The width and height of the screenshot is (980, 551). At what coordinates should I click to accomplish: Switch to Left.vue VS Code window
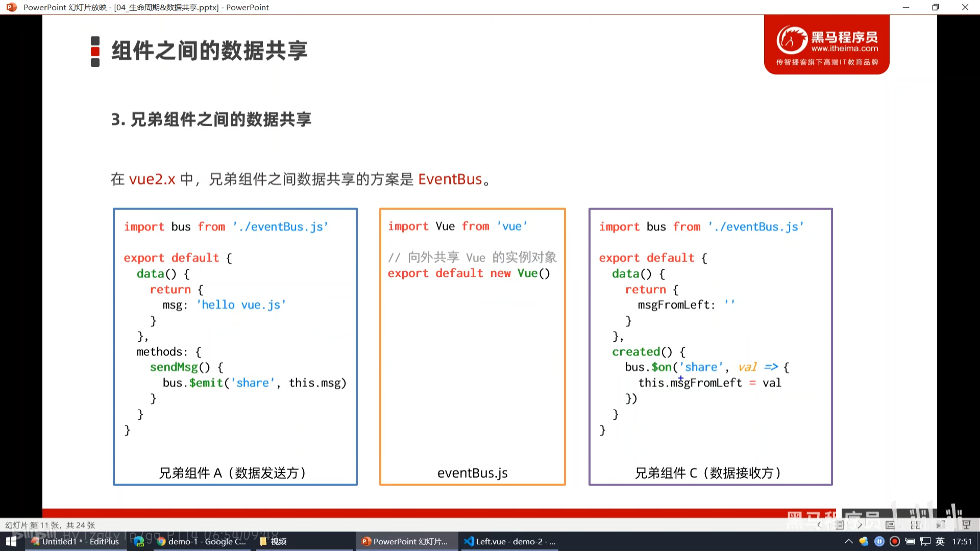(x=509, y=541)
